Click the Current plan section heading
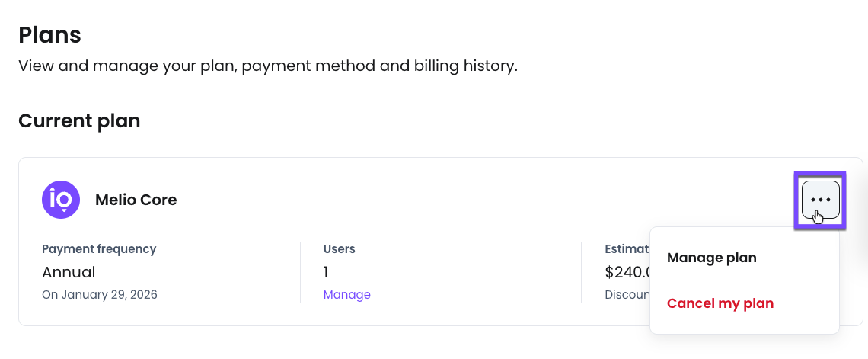 click(79, 120)
